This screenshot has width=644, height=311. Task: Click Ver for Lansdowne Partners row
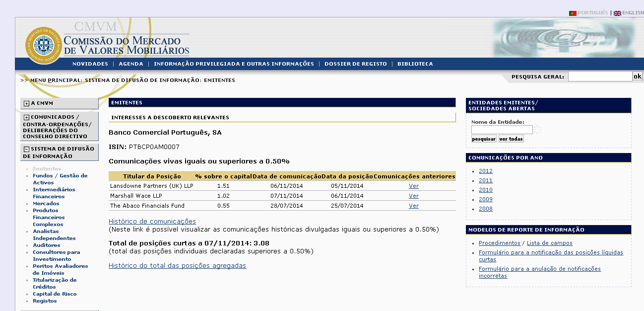(414, 186)
